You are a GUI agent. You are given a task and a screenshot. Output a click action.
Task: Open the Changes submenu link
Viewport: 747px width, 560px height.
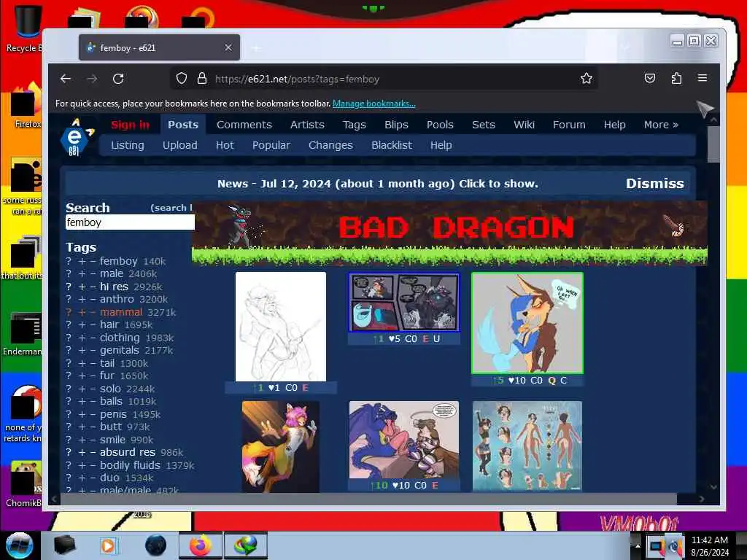tap(330, 145)
